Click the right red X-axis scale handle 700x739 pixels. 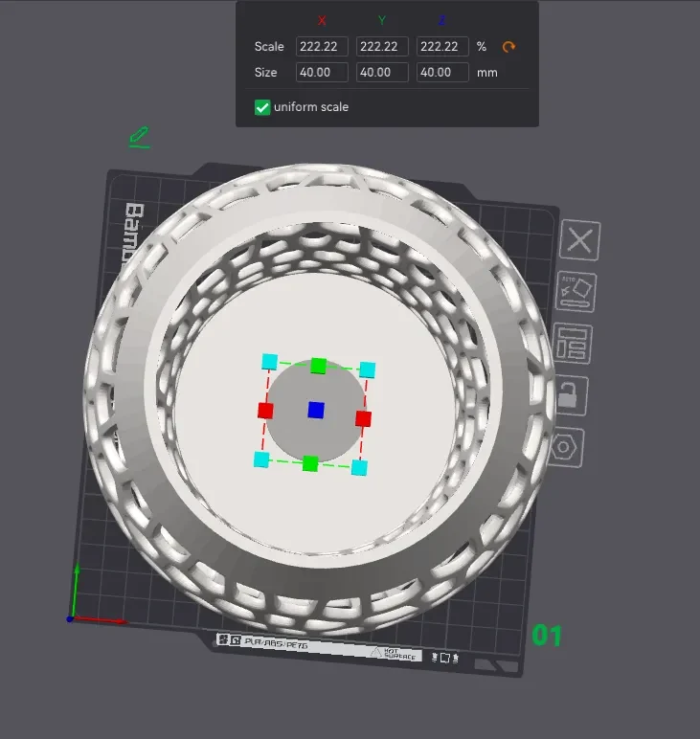click(363, 418)
